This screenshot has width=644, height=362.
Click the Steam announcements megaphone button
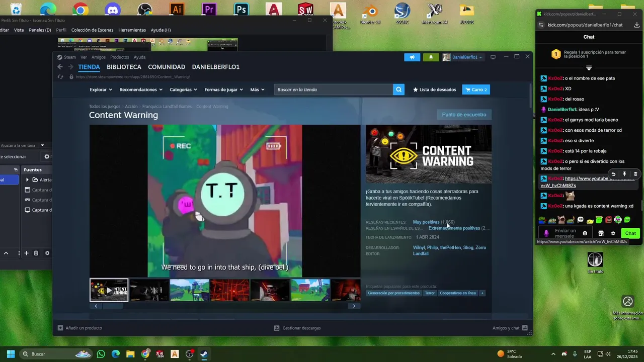(x=412, y=57)
